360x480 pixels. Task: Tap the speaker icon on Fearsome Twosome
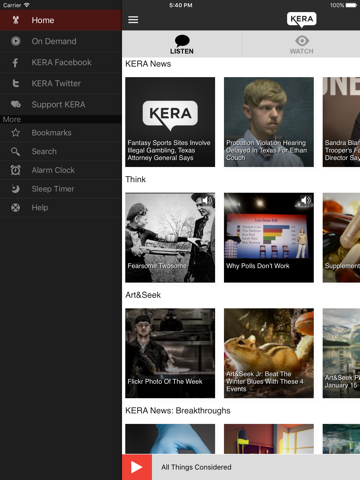(x=207, y=200)
